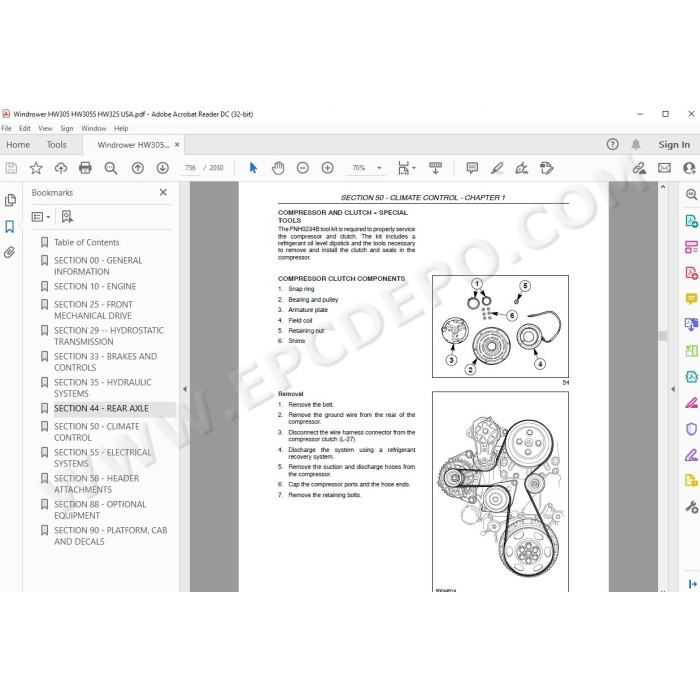Open the Sign menu
Viewport: 700px width, 700px height.
click(x=67, y=129)
